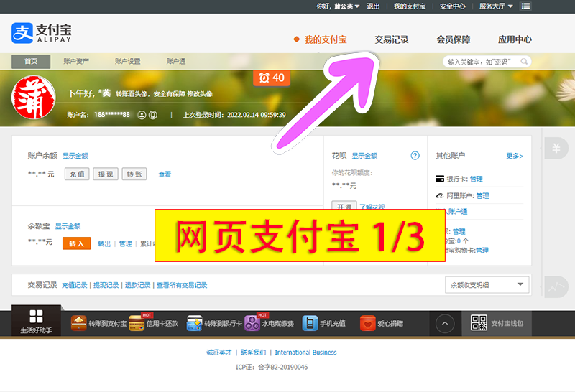Select 我的支付宝 main tab
The height and width of the screenshot is (392, 575).
click(326, 39)
